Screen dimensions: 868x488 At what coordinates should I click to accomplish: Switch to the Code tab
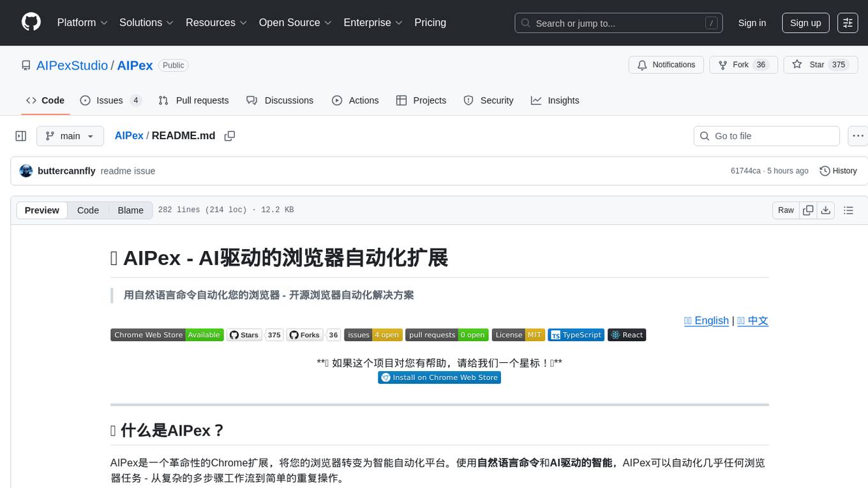45,100
